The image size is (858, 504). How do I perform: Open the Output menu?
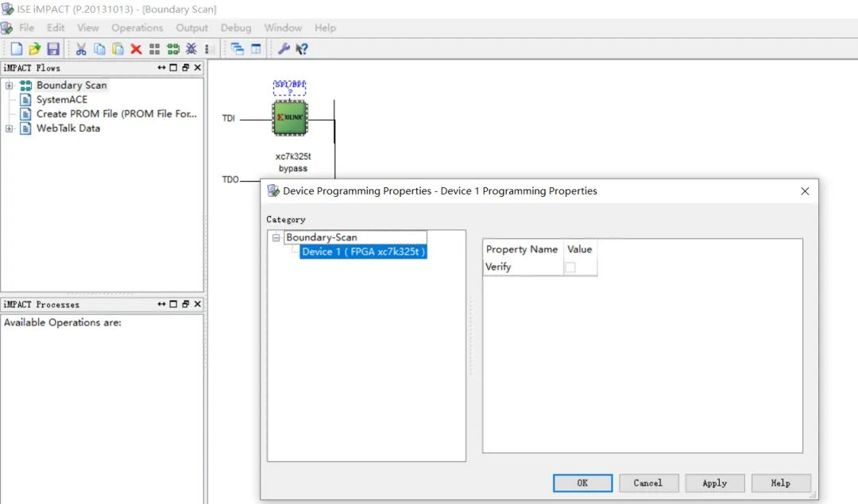(x=191, y=28)
